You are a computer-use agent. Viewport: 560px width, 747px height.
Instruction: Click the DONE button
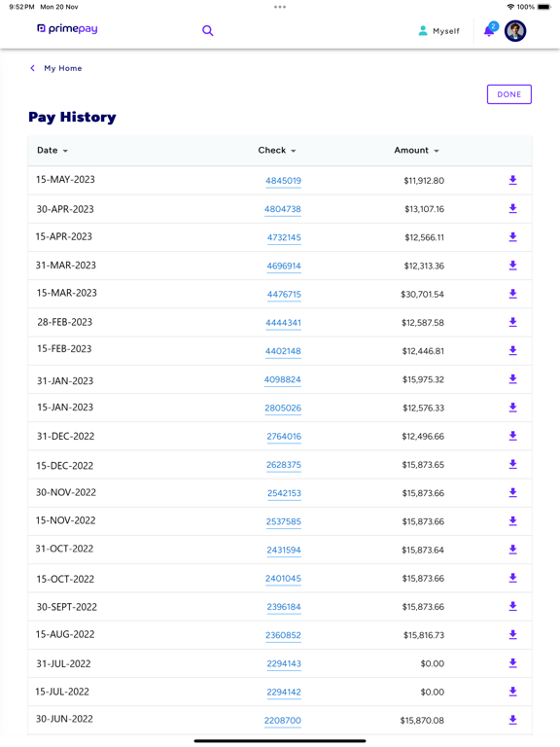coord(509,94)
